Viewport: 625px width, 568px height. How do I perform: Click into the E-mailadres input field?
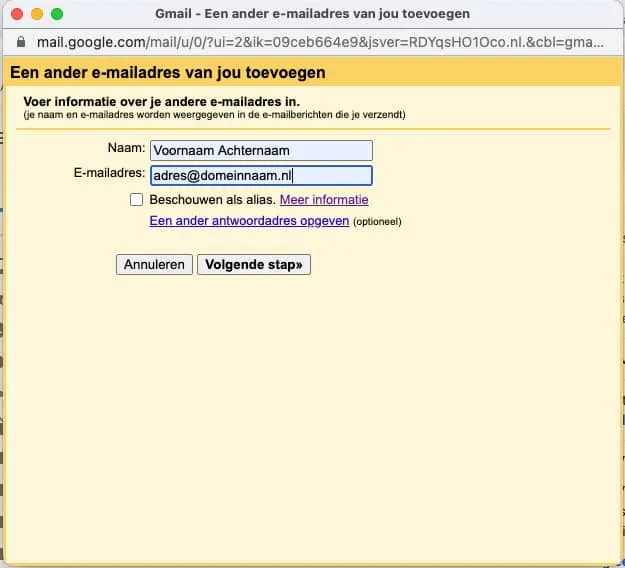pyautogui.click(x=260, y=175)
